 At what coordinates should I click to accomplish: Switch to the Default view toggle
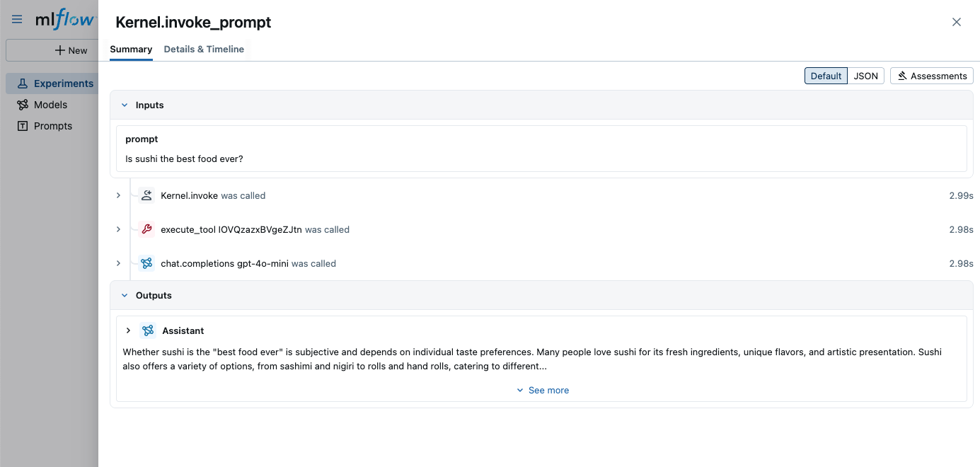click(x=826, y=76)
